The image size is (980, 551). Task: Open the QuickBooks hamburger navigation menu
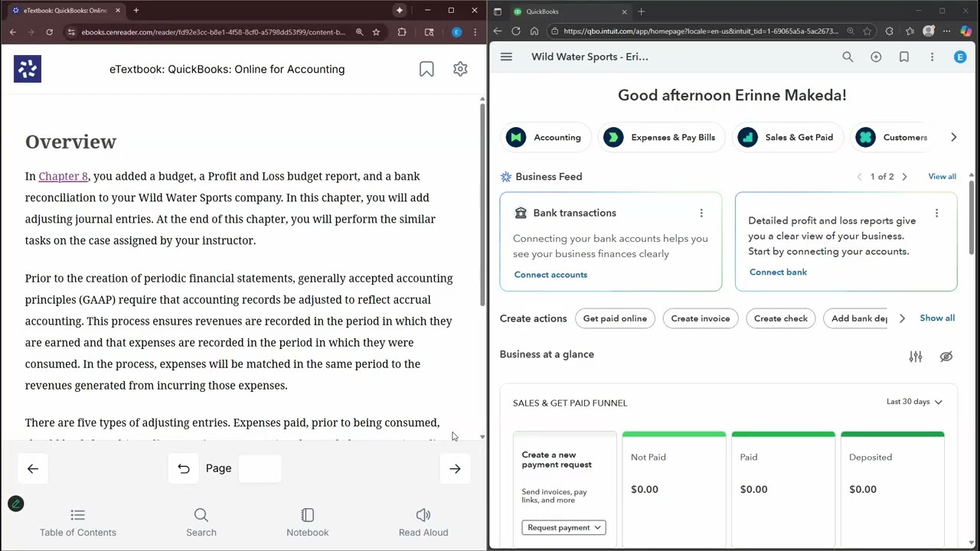(506, 57)
